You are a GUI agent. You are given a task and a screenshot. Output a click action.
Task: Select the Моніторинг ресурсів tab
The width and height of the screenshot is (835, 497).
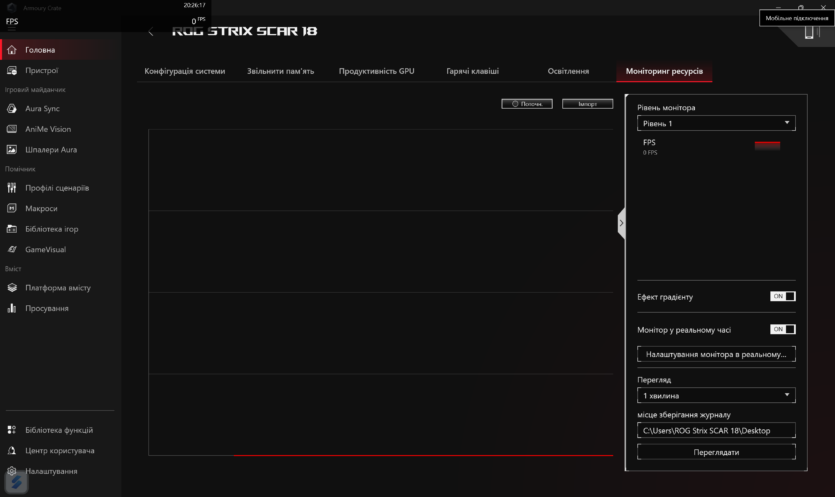click(x=664, y=71)
